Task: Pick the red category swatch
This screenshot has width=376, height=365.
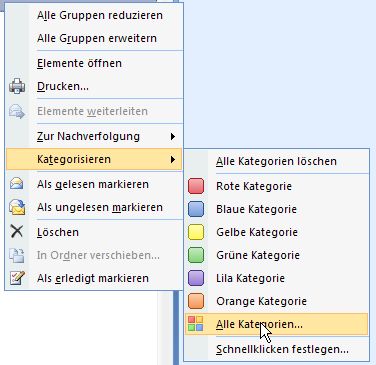Action: pyautogui.click(x=196, y=186)
